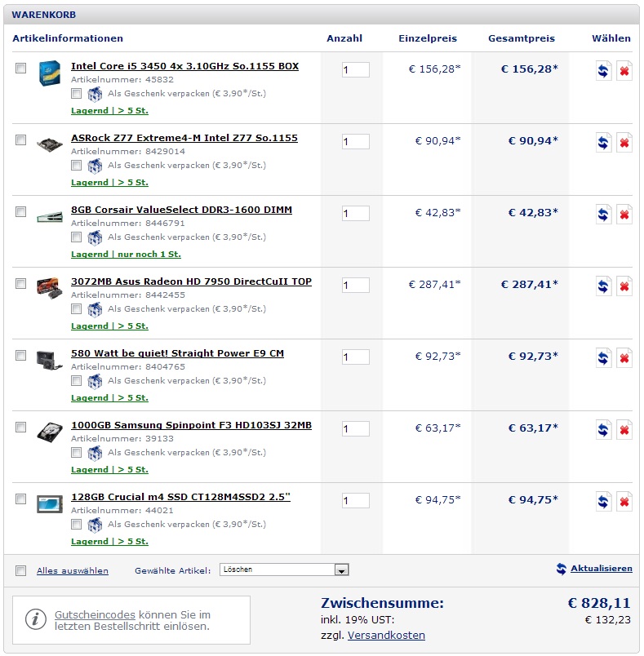
Task: Enable gift wrapping for 8GB Corsair ValueSelect
Action: [x=76, y=237]
